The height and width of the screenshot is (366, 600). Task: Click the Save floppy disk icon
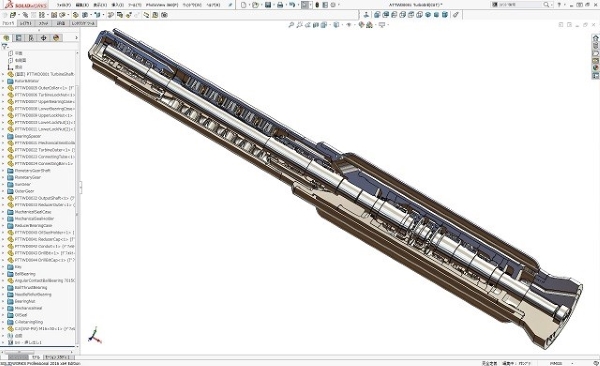point(268,5)
